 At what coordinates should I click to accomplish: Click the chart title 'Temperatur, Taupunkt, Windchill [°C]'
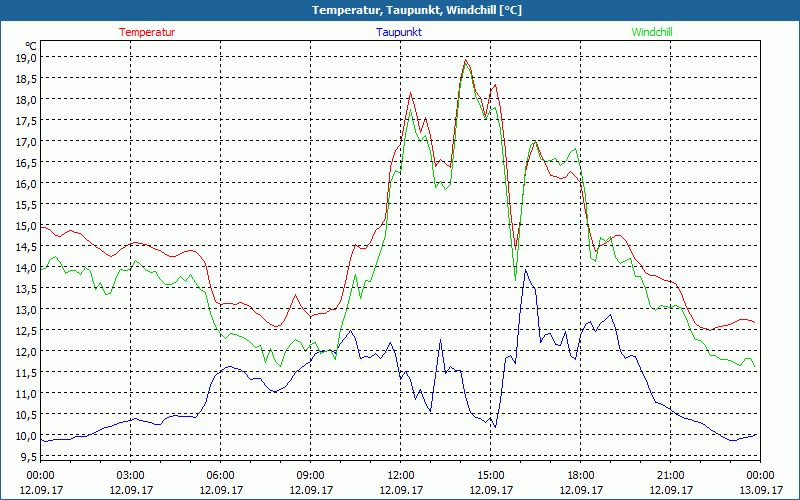417,10
